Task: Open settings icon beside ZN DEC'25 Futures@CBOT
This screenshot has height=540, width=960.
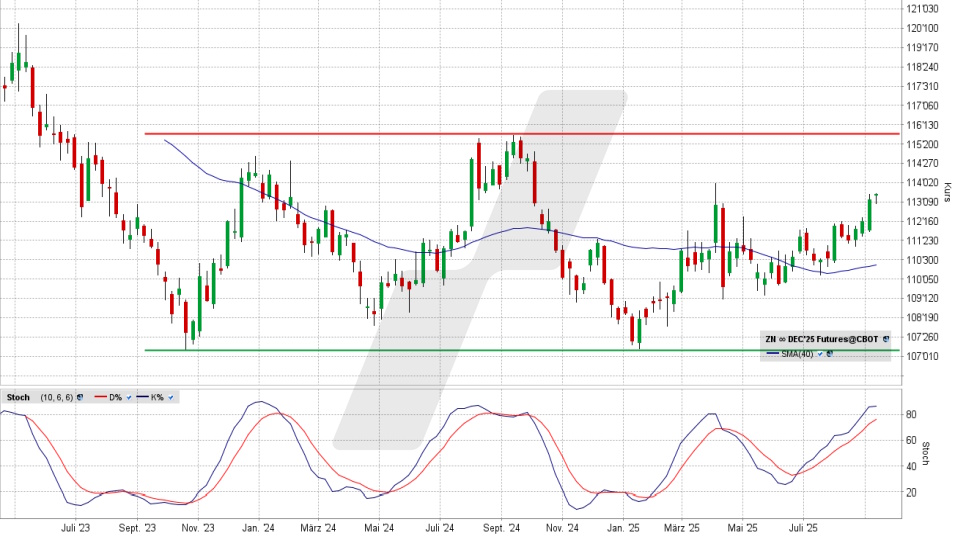Action: pyautogui.click(x=886, y=339)
